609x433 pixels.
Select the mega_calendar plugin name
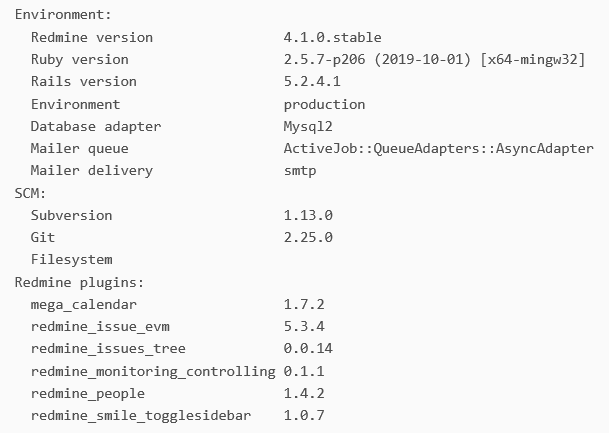84,304
